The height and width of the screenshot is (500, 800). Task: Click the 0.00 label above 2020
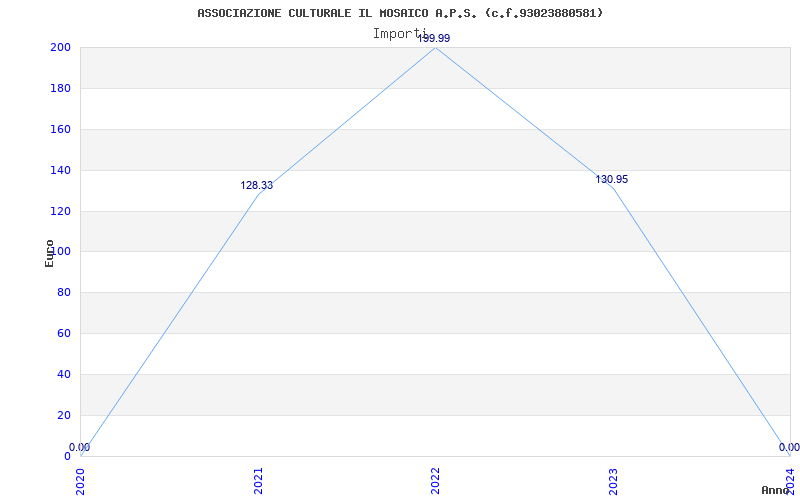tap(80, 447)
